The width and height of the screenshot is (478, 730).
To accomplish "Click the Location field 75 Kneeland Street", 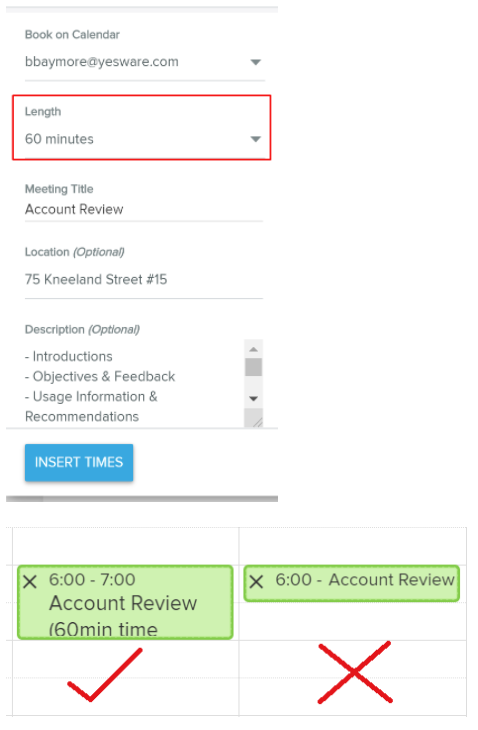I will (x=144, y=279).
